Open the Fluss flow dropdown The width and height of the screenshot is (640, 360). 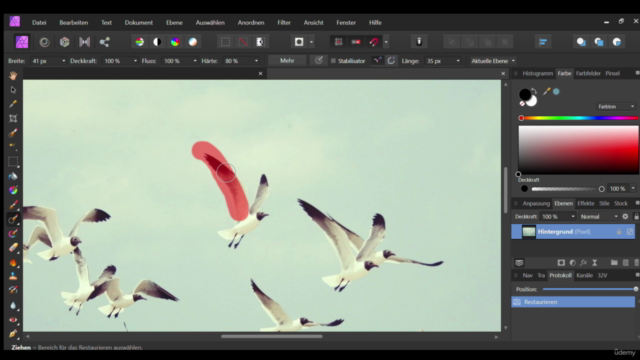[195, 61]
